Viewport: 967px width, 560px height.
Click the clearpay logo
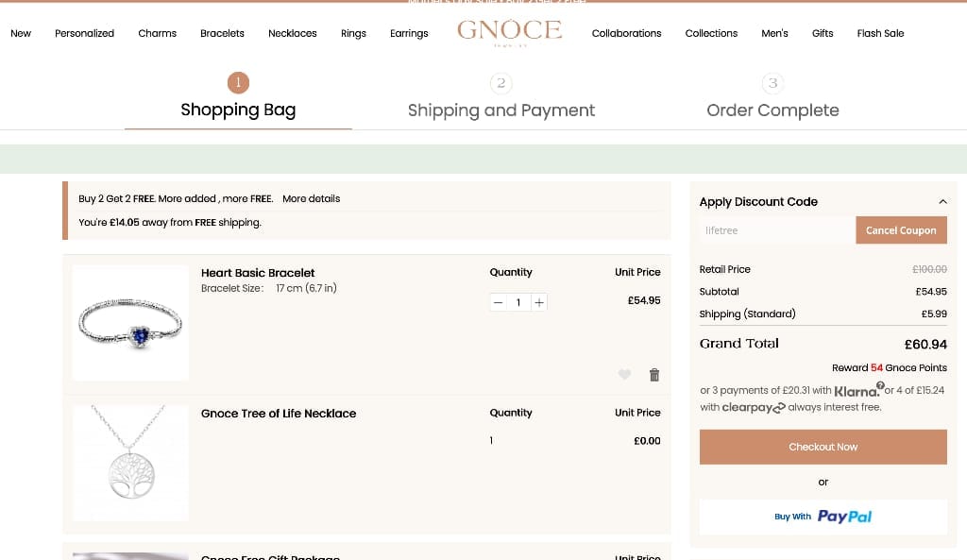[754, 408]
